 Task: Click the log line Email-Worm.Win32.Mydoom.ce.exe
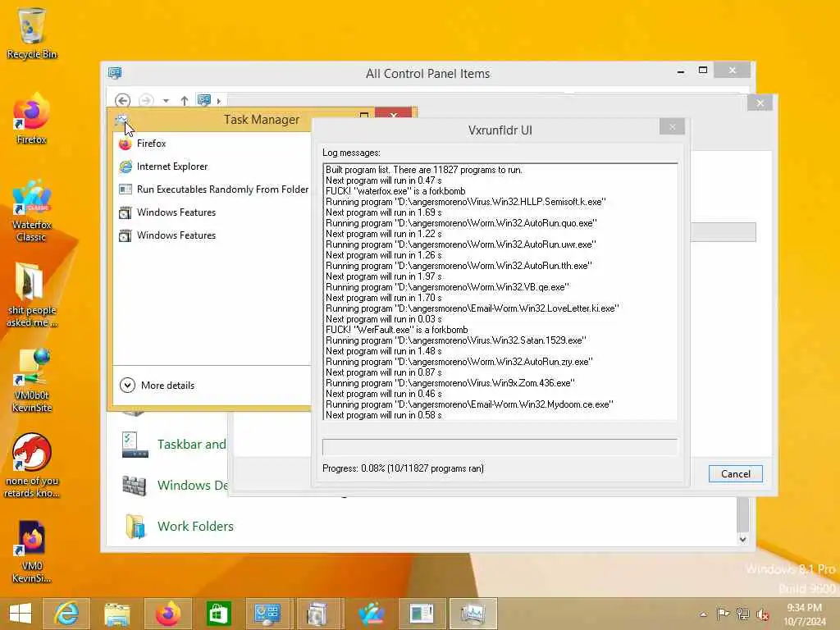[469, 404]
